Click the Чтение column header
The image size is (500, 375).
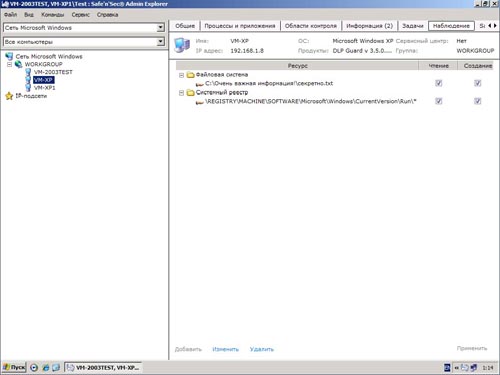coord(438,66)
